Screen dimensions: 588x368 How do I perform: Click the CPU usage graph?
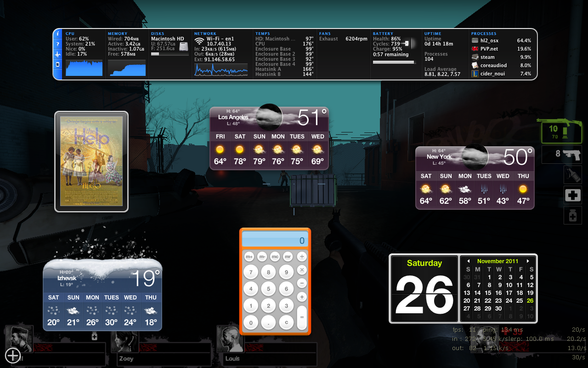[x=84, y=67]
